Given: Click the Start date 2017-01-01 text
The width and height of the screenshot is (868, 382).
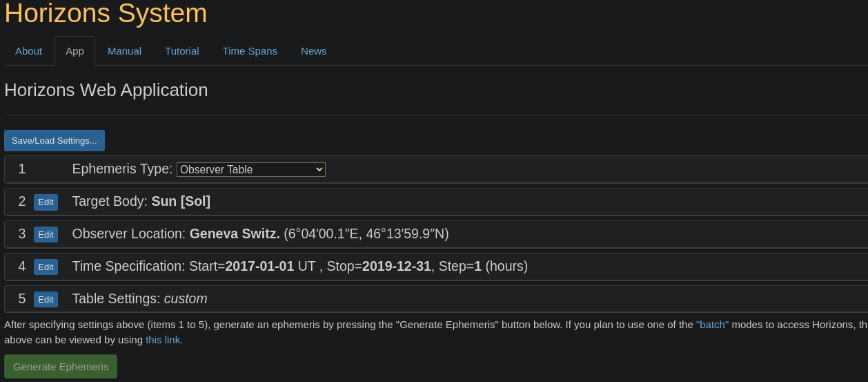Looking at the screenshot, I should point(259,267).
